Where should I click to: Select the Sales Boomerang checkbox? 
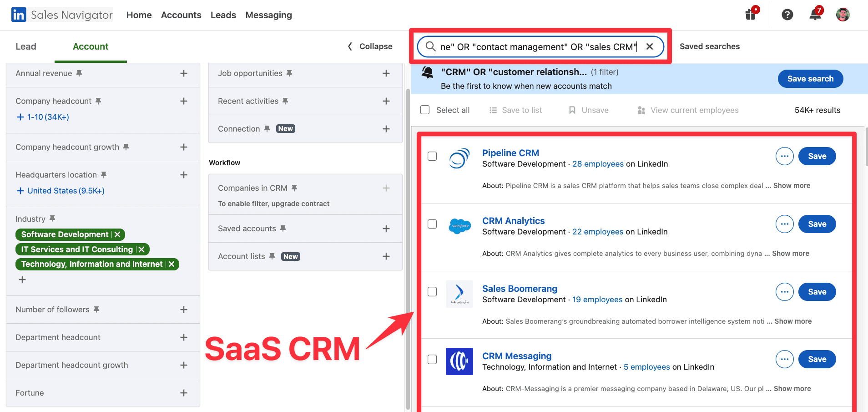pyautogui.click(x=432, y=292)
